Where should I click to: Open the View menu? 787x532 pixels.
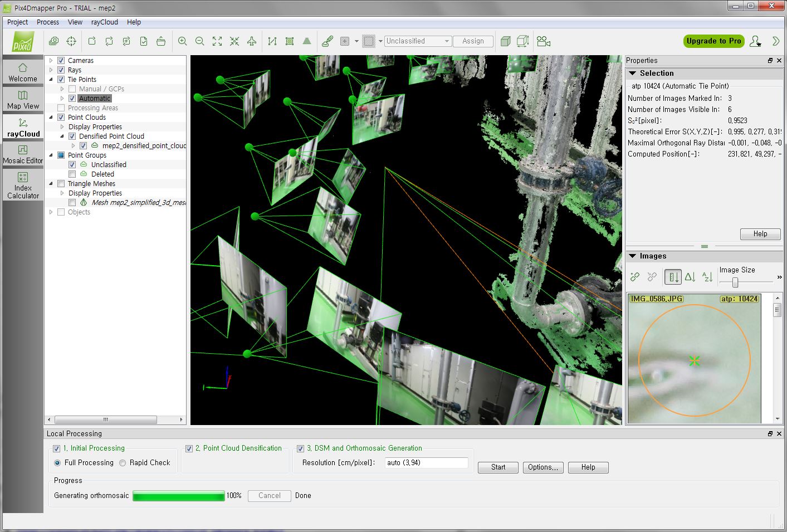pos(75,22)
